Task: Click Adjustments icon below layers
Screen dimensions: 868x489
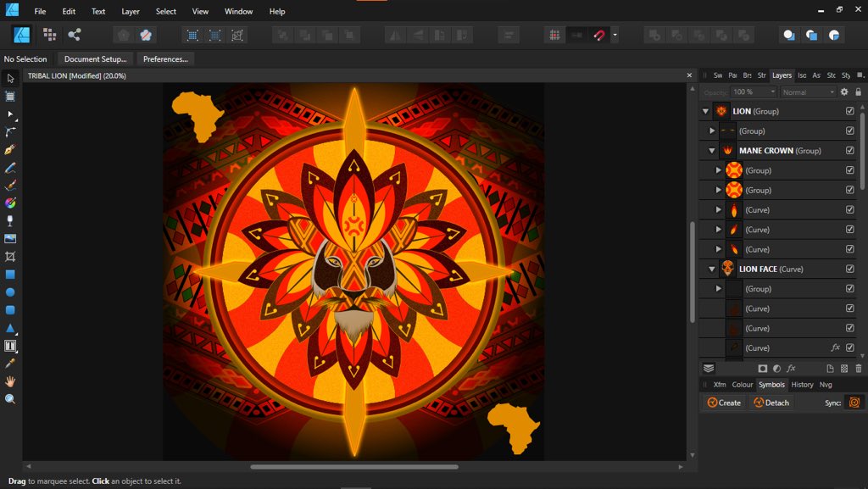Action: click(x=776, y=369)
